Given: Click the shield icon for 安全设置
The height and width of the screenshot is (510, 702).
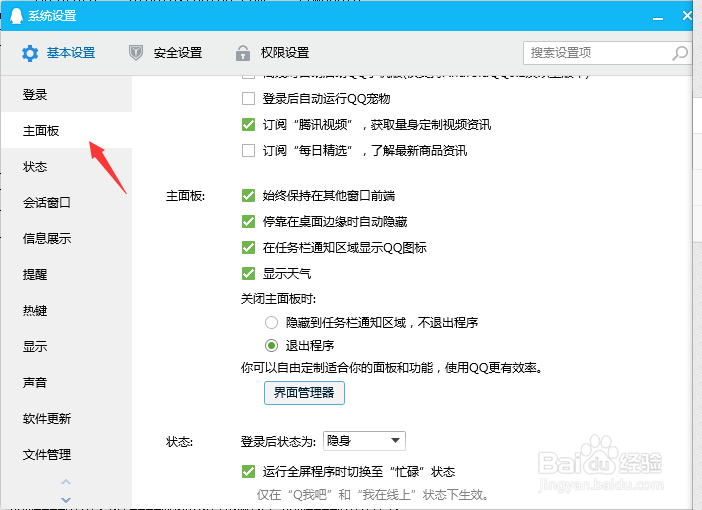Looking at the screenshot, I should (x=136, y=53).
